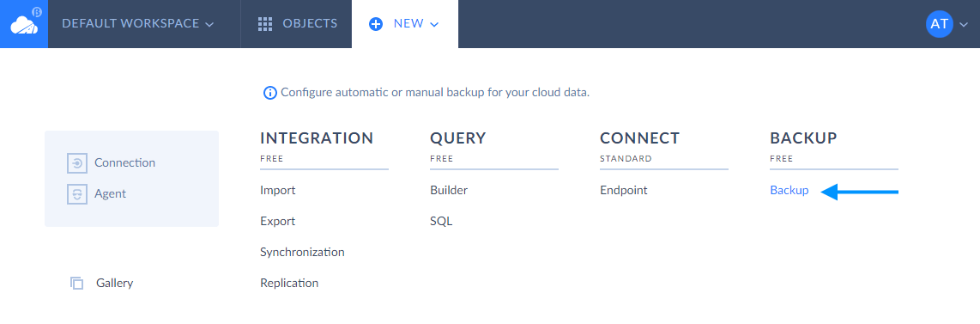Screen dimensions: 980x324
Task: Collapse the New menu chevron
Action: click(x=435, y=24)
